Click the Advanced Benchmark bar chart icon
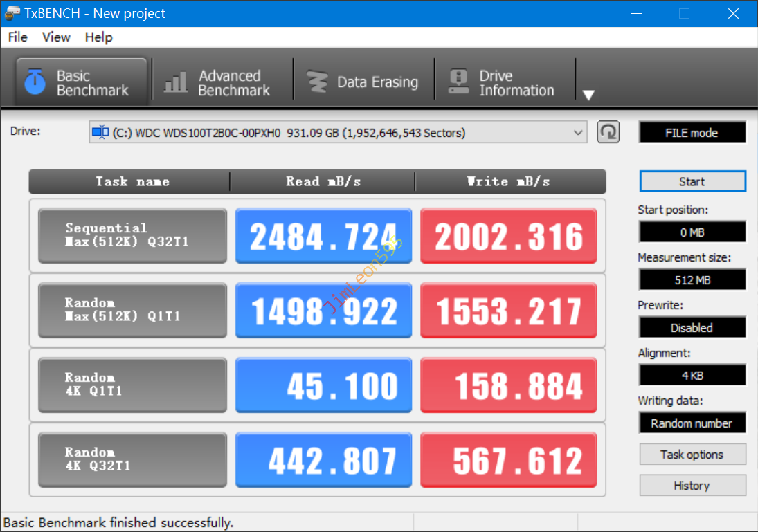The width and height of the screenshot is (758, 532). tap(175, 82)
